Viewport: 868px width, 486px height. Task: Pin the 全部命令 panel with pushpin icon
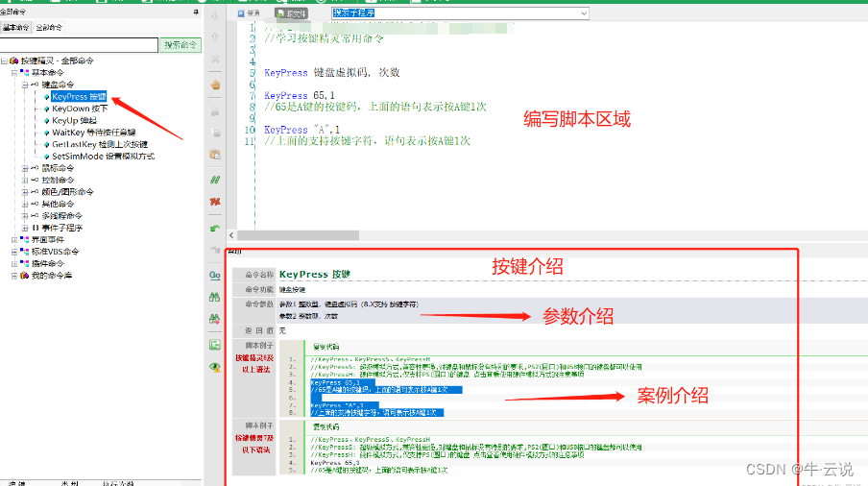coord(196,12)
